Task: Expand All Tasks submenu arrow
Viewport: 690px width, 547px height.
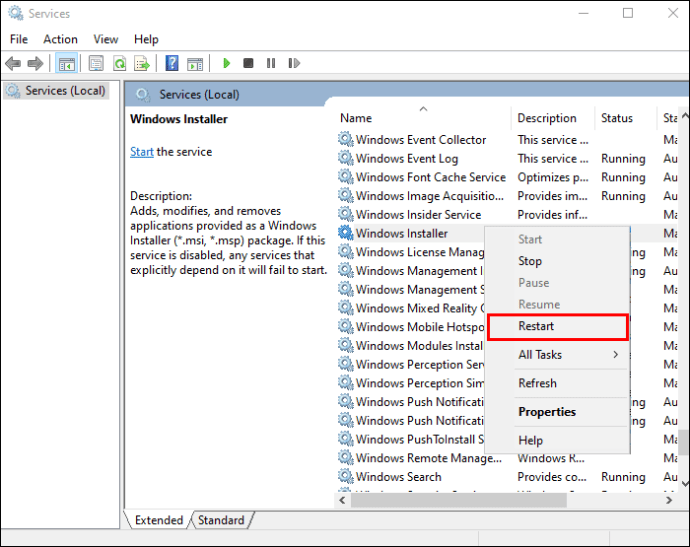Action: click(616, 354)
